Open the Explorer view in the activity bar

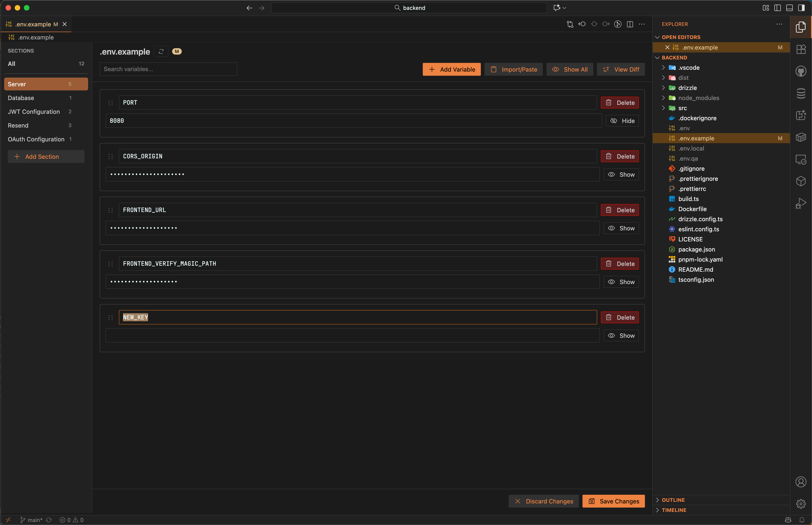point(800,27)
